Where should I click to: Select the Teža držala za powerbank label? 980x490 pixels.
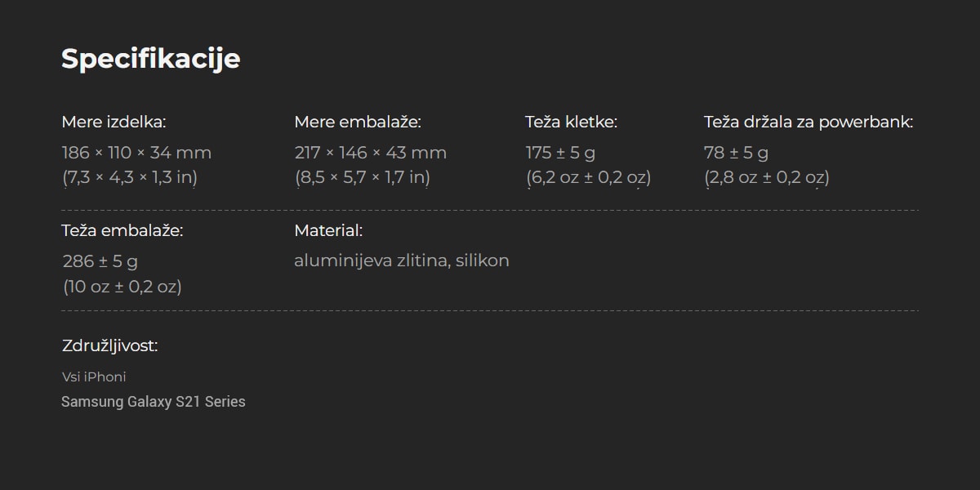[x=808, y=122]
